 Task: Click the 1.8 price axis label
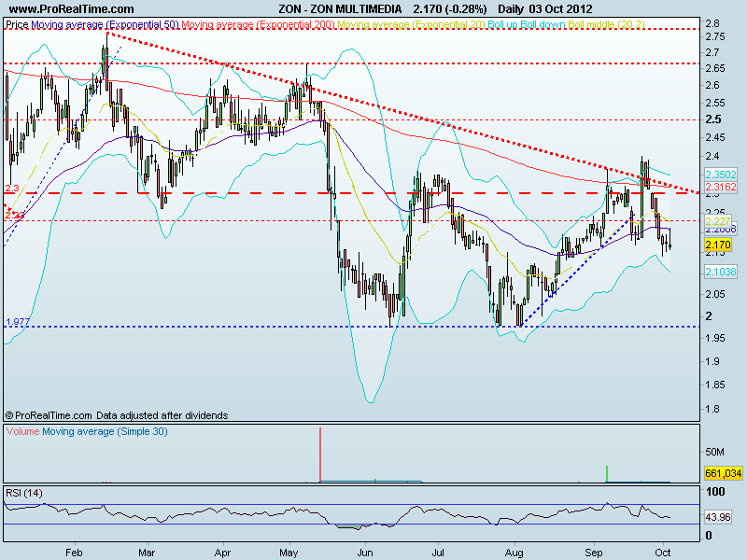[712, 409]
